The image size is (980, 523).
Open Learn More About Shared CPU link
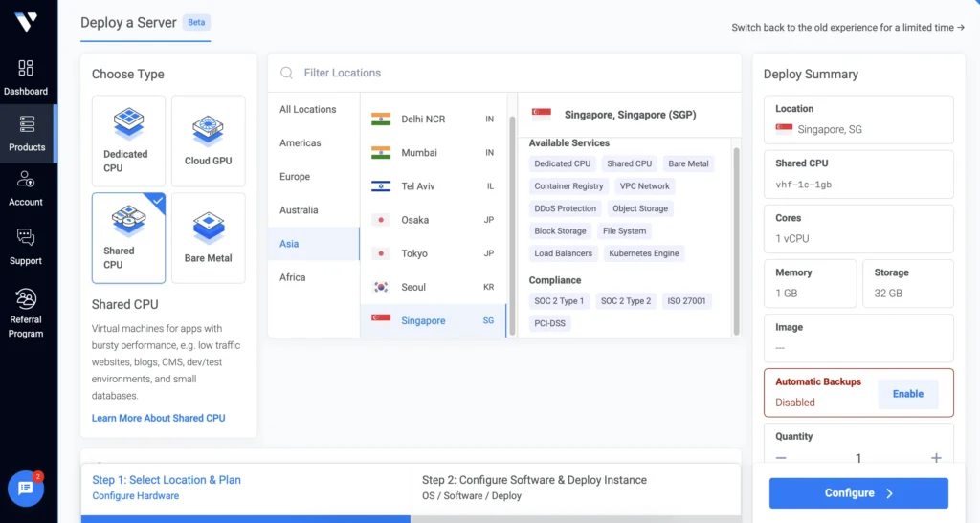(x=158, y=418)
